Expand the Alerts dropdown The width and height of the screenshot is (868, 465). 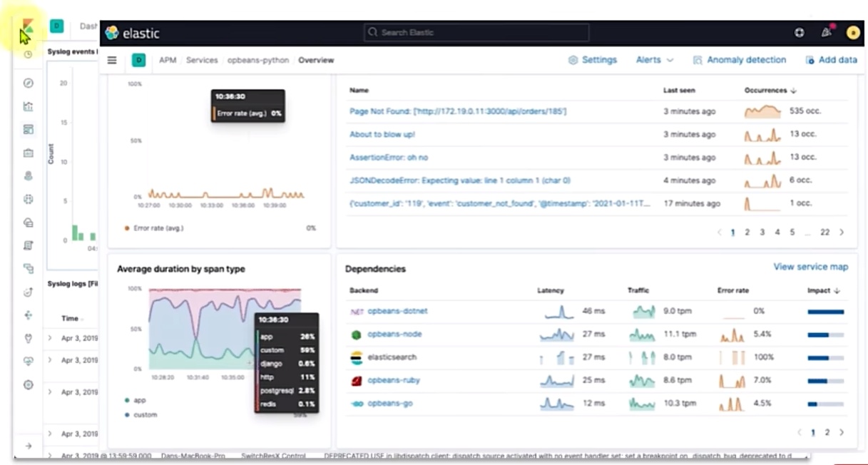pos(654,61)
